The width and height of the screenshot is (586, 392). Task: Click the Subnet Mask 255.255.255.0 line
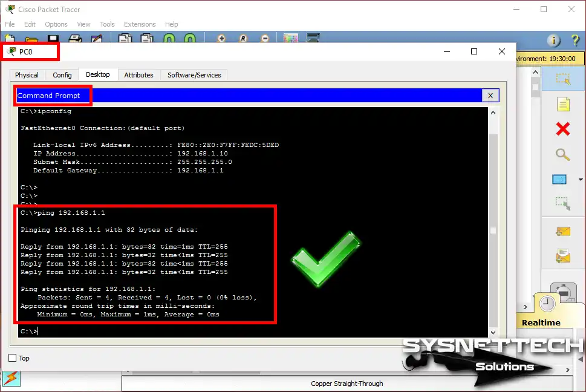click(132, 162)
